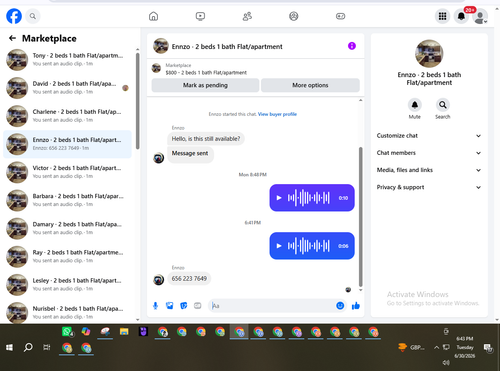Expand Chat members section
The height and width of the screenshot is (371, 500).
coord(429,153)
